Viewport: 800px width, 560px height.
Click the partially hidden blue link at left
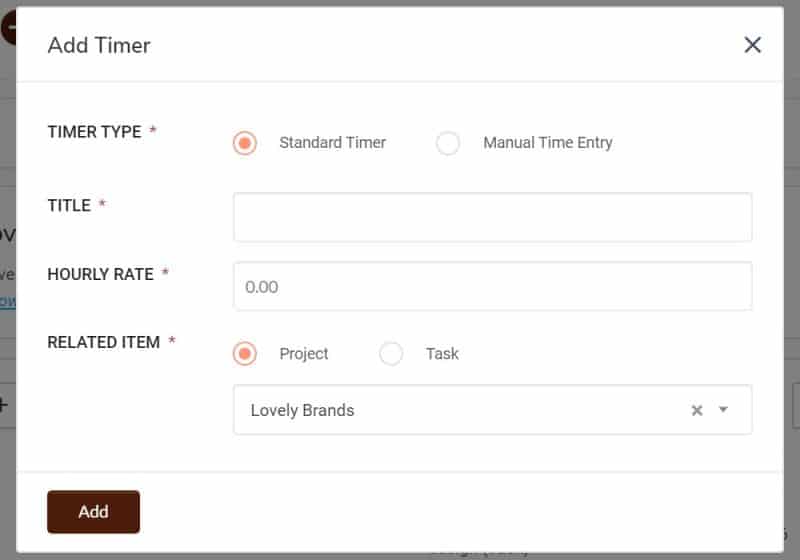click(x=8, y=301)
